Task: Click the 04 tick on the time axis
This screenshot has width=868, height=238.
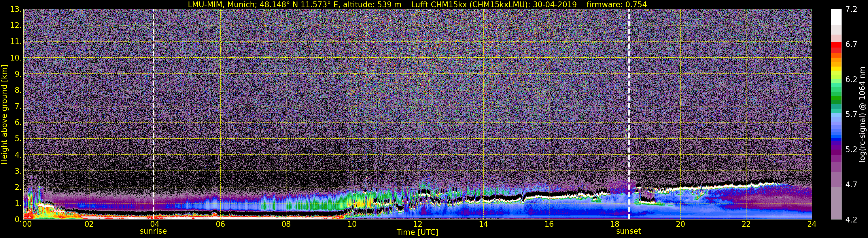Action: 154,224
